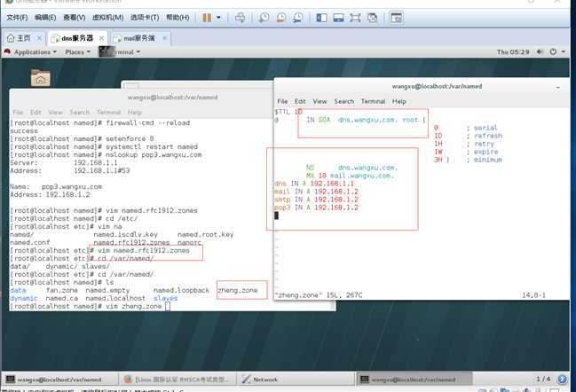The width and height of the screenshot is (576, 392).
Task: Open Search menu in the background terminal
Action: tap(79, 113)
